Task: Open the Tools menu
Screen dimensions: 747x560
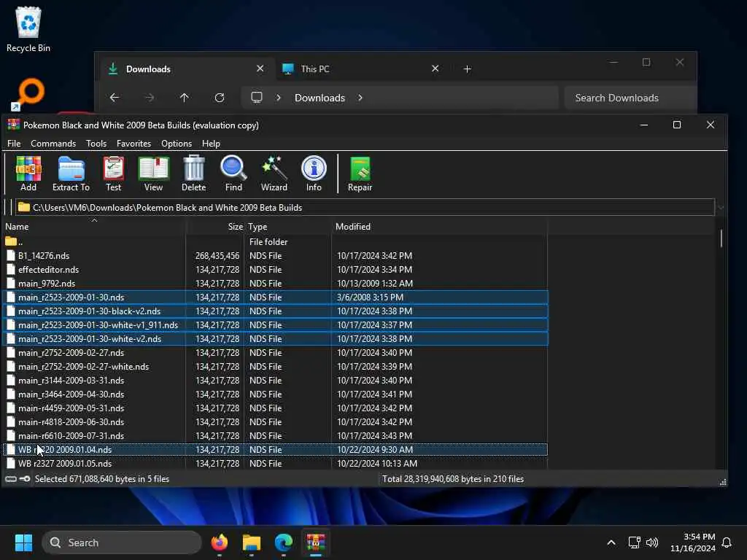Action: click(x=96, y=144)
